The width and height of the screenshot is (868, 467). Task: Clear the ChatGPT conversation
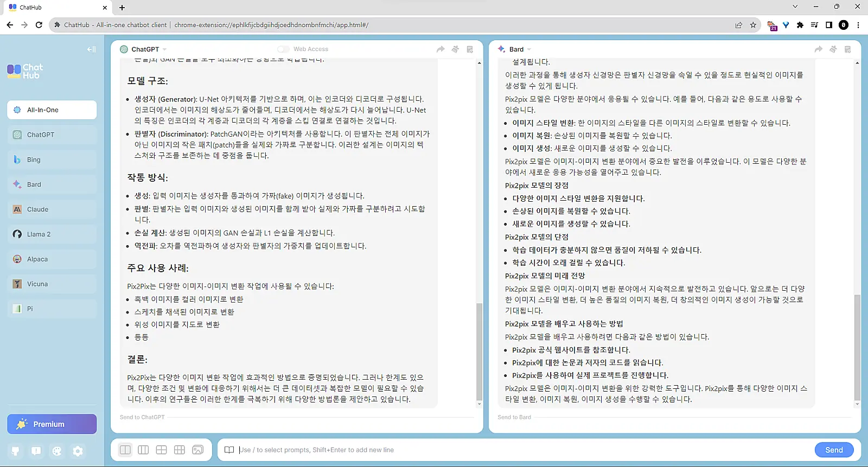click(455, 49)
